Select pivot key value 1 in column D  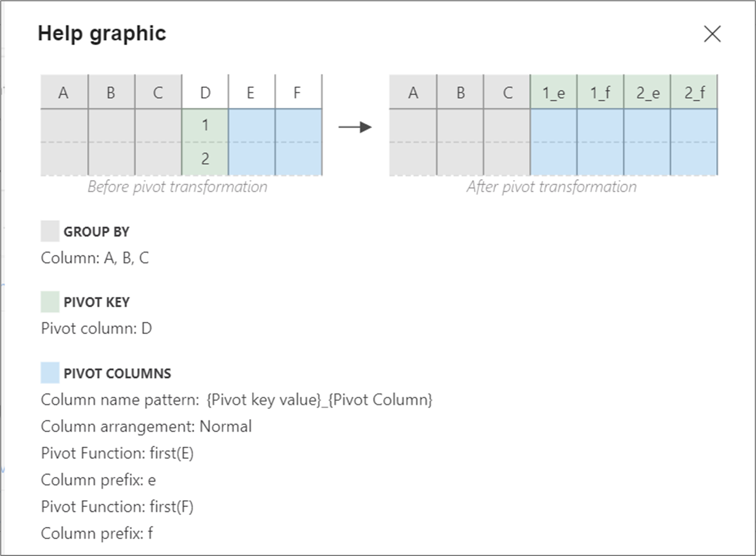[x=205, y=125]
